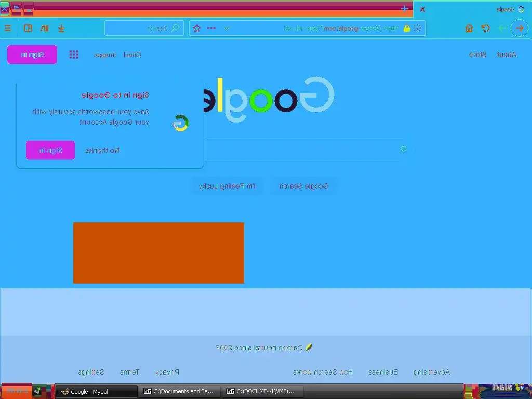Click the magnifier in the toolbar search box

click(176, 28)
